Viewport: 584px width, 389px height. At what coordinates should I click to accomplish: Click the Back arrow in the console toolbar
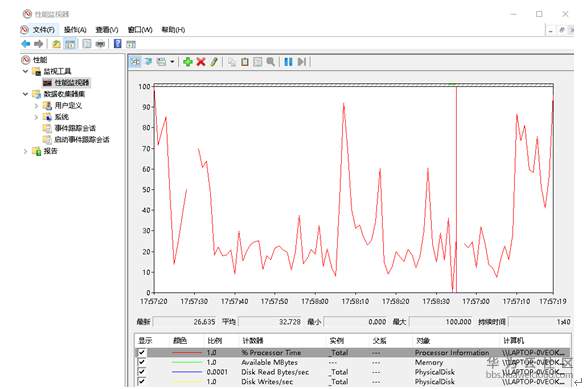[x=25, y=44]
